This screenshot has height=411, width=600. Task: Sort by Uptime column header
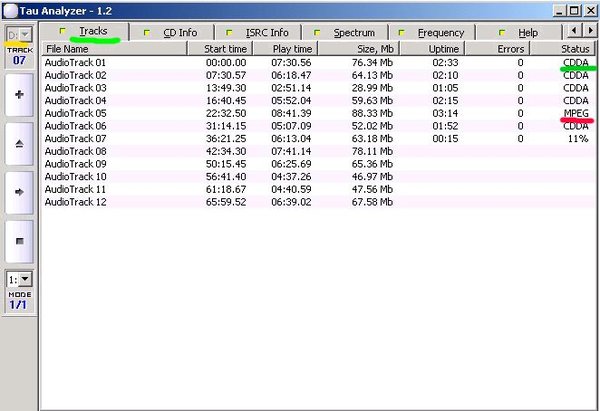432,49
